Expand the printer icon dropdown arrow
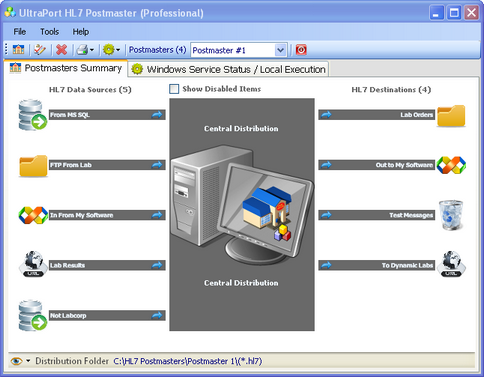The width and height of the screenshot is (484, 377). (x=92, y=50)
